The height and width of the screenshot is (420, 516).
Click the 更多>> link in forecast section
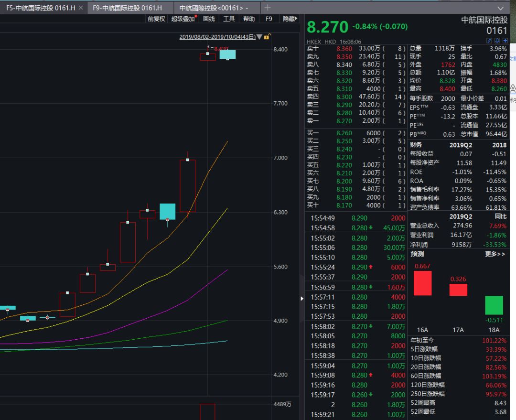(495, 254)
